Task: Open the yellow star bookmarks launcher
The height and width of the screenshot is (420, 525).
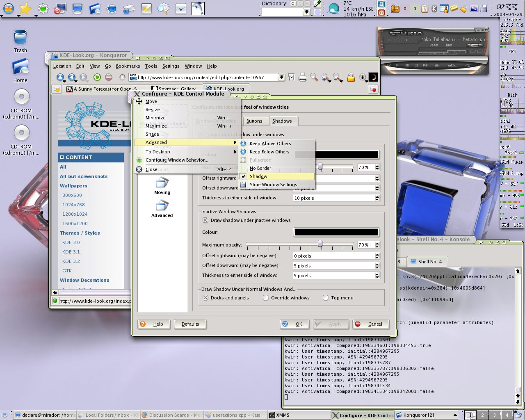Action: [x=25, y=8]
